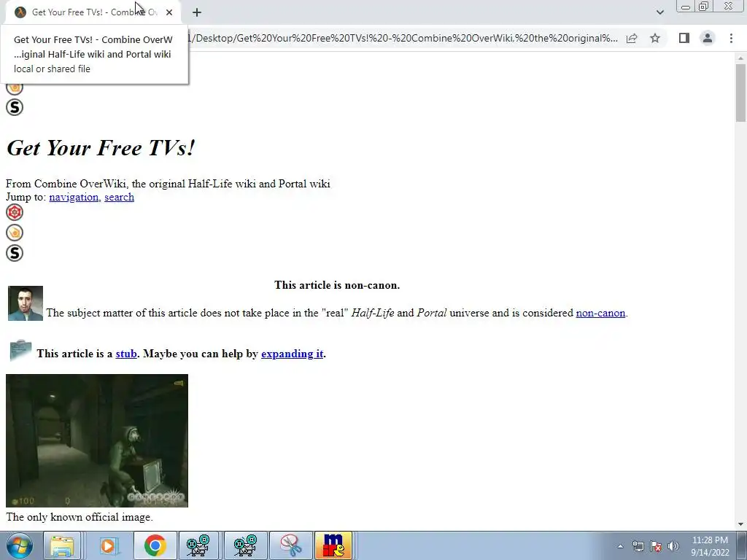Click the 'Get Your Free TVs!' heading
The width and height of the screenshot is (747, 560).
101,147
